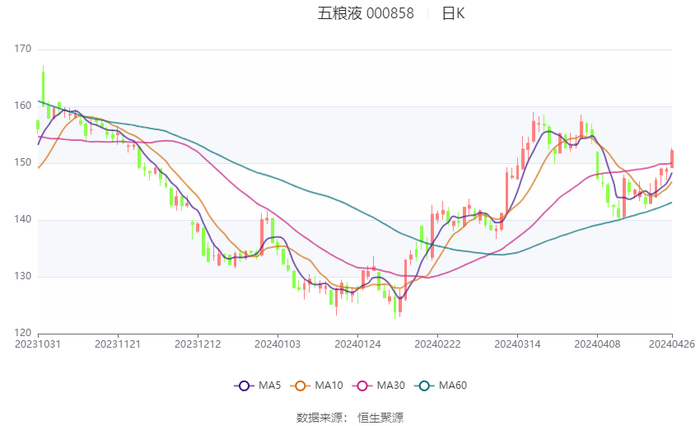
Task: Click the 20240408 x-axis date label
Action: coord(597,345)
